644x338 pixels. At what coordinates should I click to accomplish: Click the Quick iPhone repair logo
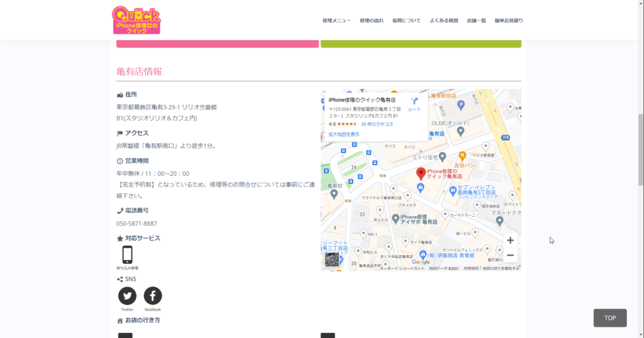tap(136, 20)
